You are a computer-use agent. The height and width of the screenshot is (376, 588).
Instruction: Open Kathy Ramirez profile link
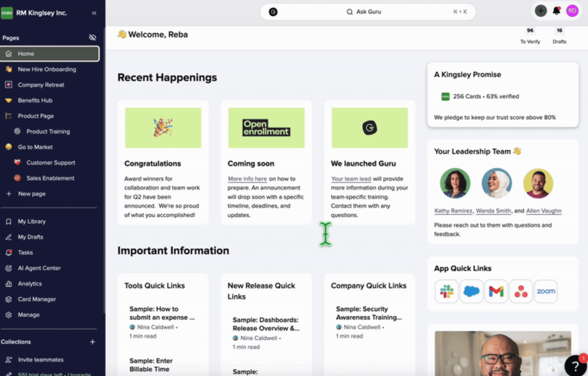(453, 211)
